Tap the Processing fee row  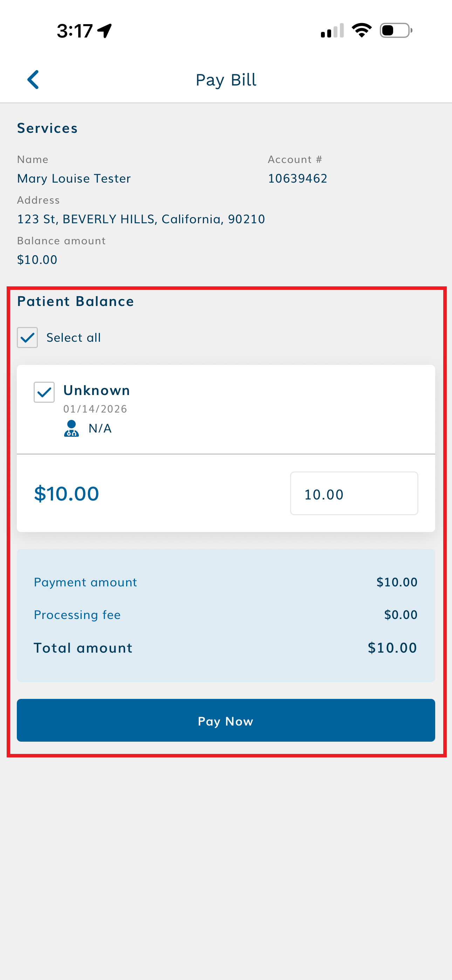[x=226, y=615]
